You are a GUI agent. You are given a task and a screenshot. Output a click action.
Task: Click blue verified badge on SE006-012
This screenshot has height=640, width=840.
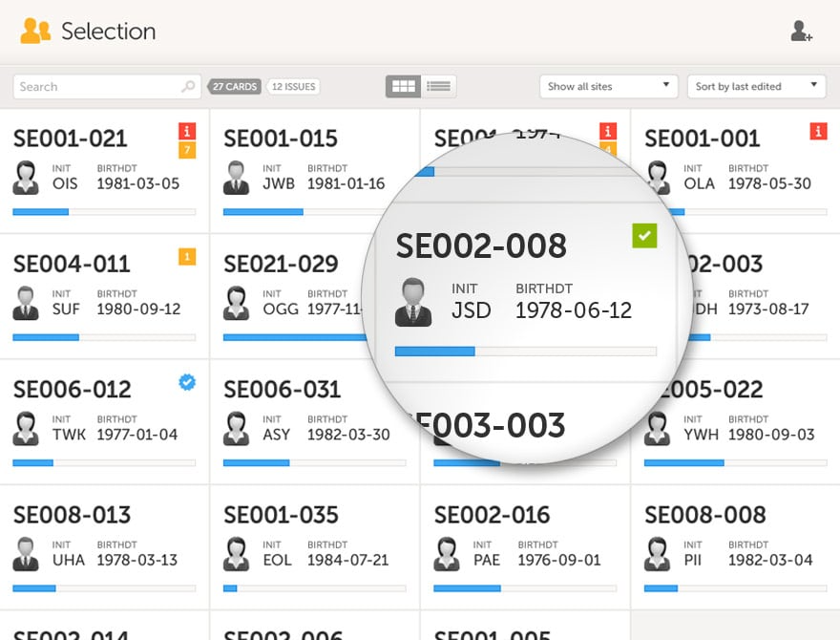pyautogui.click(x=187, y=382)
